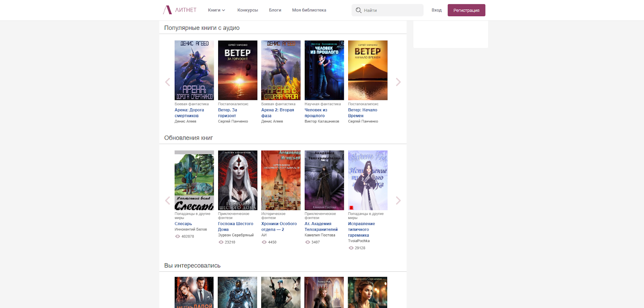Open title link Арена: Дорога смертников

(189, 113)
